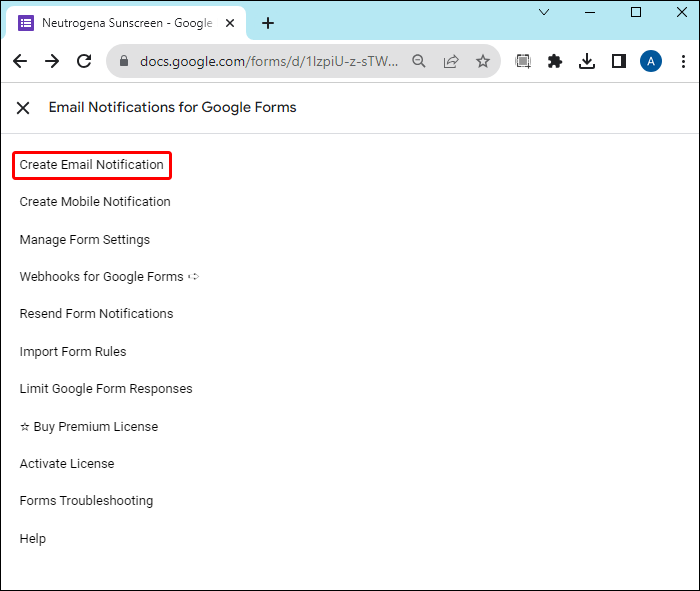700x591 pixels.
Task: Click the zoom magnifier icon in address bar
Action: 420,61
